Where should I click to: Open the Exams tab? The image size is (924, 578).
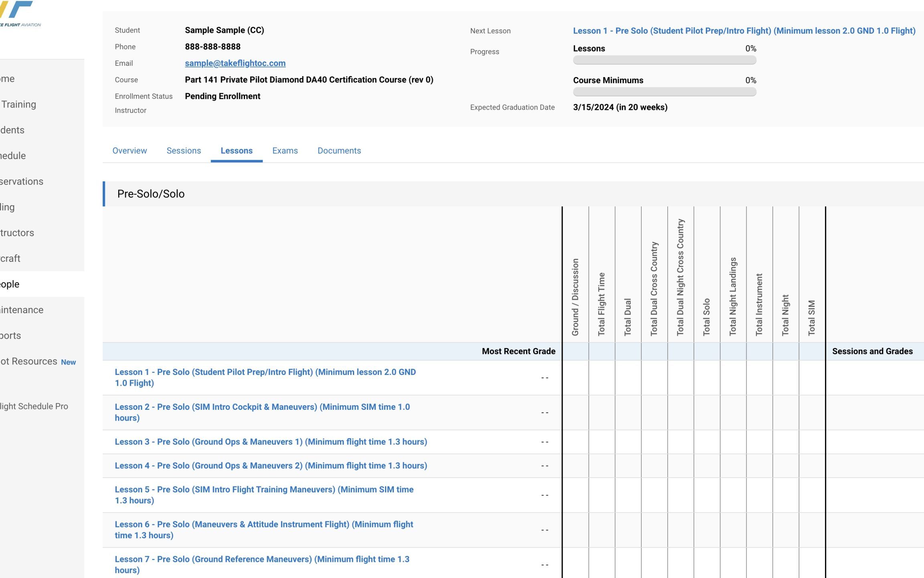[285, 151]
